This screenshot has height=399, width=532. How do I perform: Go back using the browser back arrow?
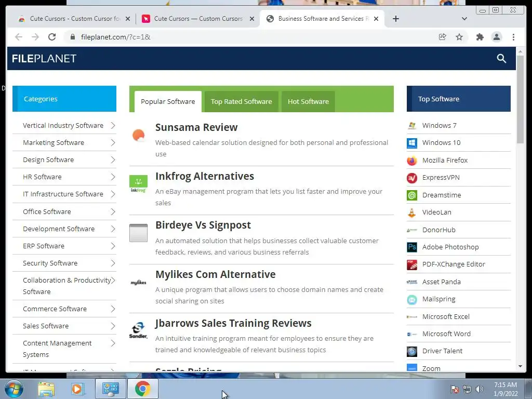coord(19,37)
